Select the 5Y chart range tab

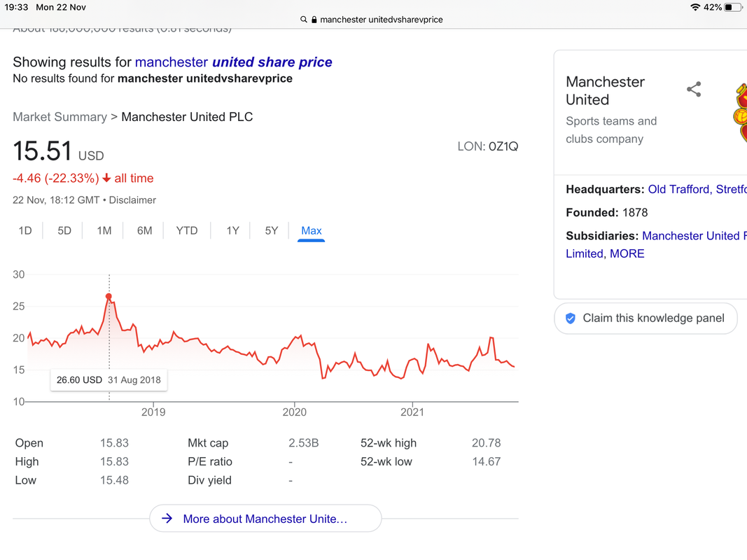click(x=272, y=231)
